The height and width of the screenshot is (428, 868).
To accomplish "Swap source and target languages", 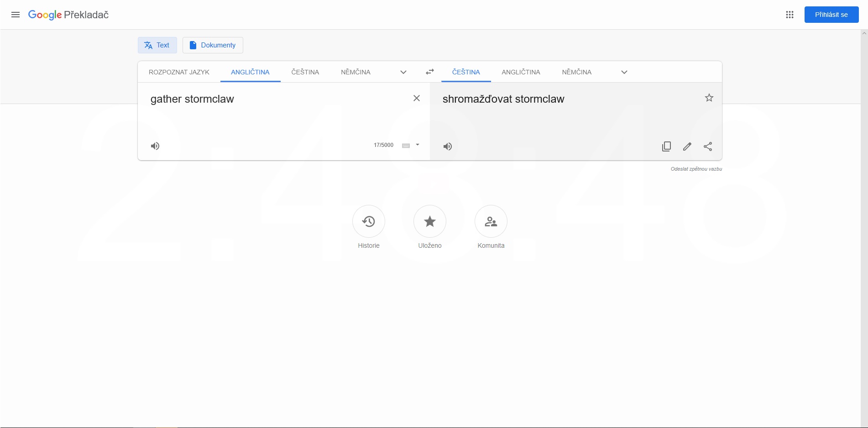I will 430,72.
